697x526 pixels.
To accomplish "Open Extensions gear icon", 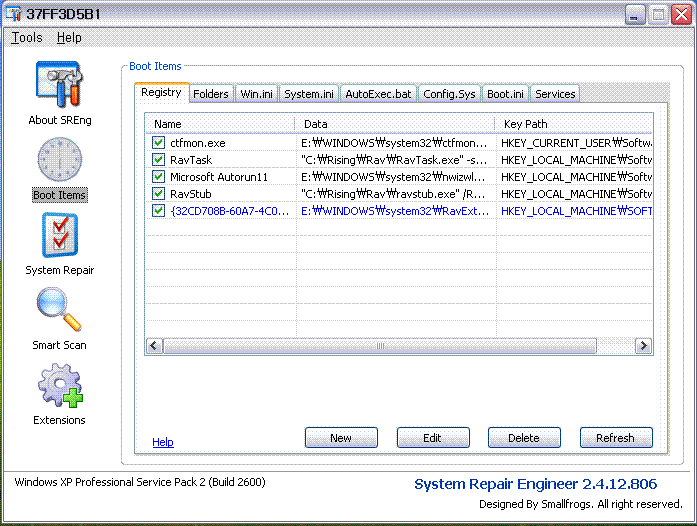I will coord(59,386).
